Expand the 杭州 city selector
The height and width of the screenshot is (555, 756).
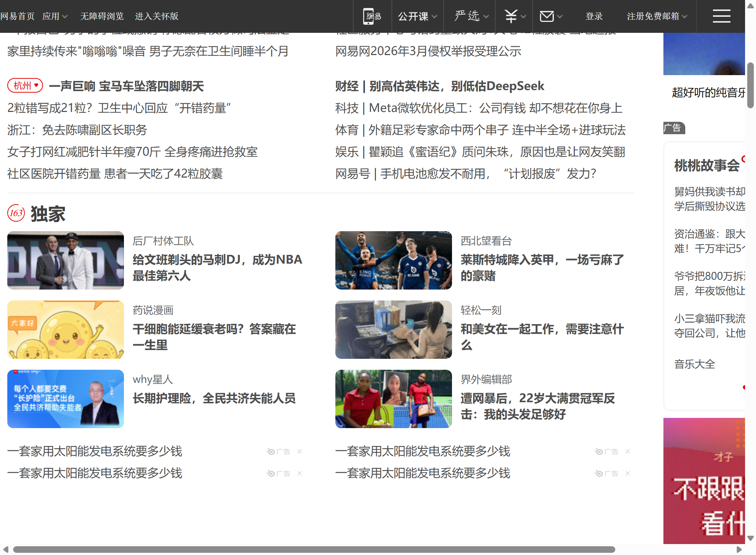point(25,86)
